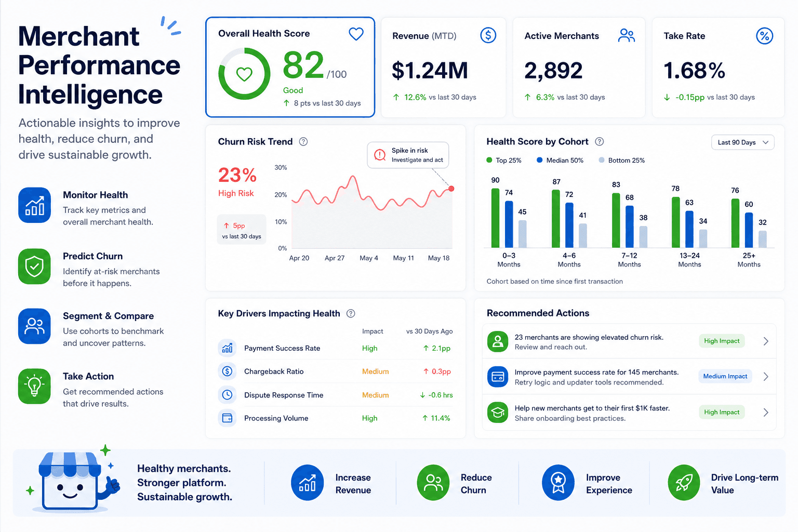This screenshot has width=798, height=532.
Task: Click the 32 bar in 25+ Months cohort
Action: tap(762, 239)
